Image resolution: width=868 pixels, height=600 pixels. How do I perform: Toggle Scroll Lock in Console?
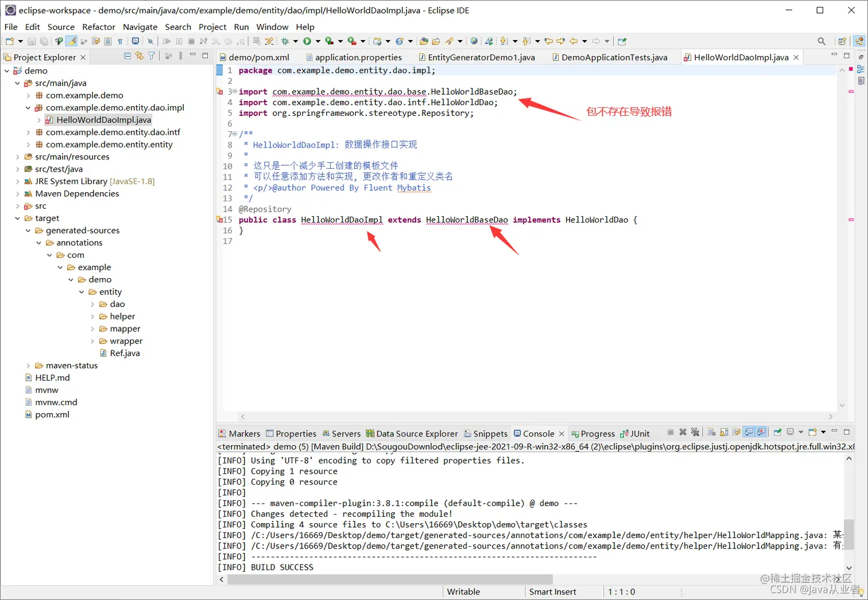[724, 432]
